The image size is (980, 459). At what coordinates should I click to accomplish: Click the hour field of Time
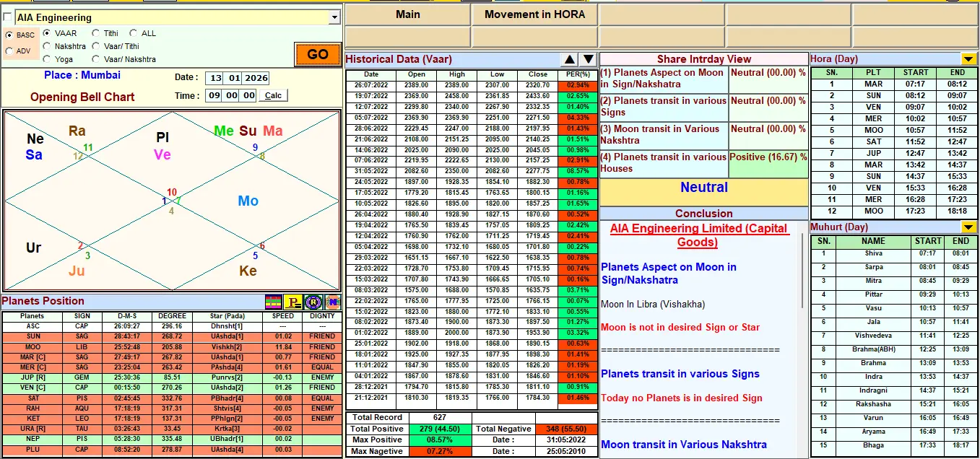214,95
